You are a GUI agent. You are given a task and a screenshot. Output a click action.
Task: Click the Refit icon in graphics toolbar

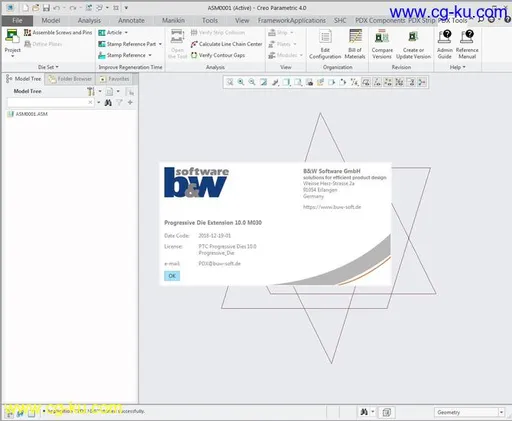pyautogui.click(x=230, y=82)
